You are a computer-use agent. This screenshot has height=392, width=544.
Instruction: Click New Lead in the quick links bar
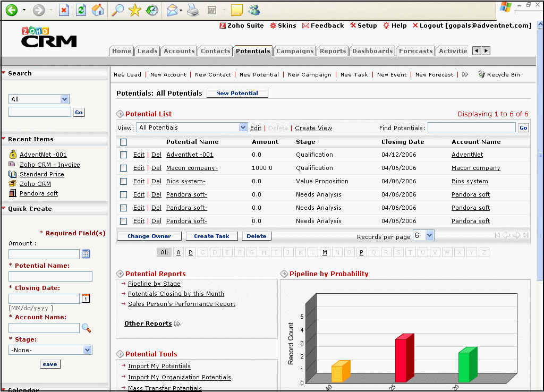[127, 74]
